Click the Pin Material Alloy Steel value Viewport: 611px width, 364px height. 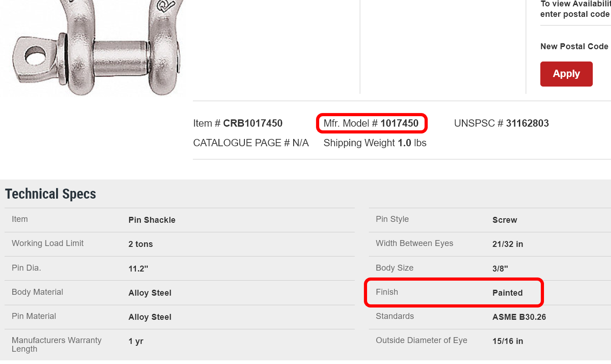[150, 317]
